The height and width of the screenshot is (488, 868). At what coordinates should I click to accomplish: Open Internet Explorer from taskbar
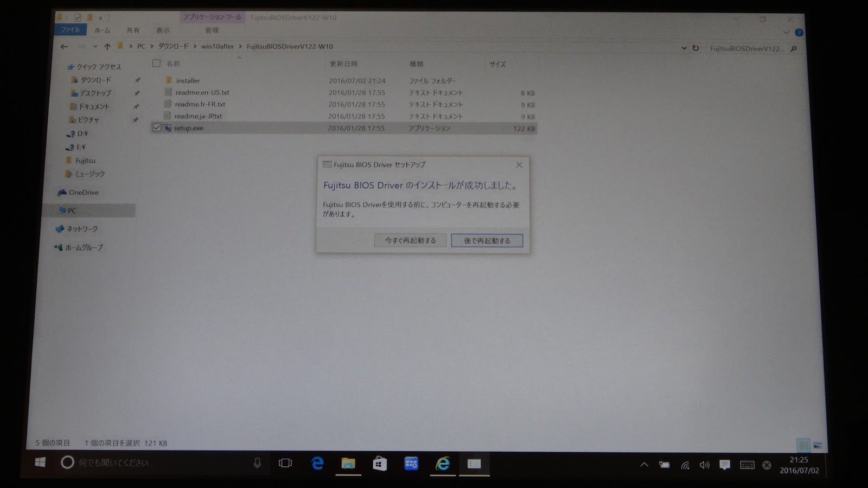point(443,464)
